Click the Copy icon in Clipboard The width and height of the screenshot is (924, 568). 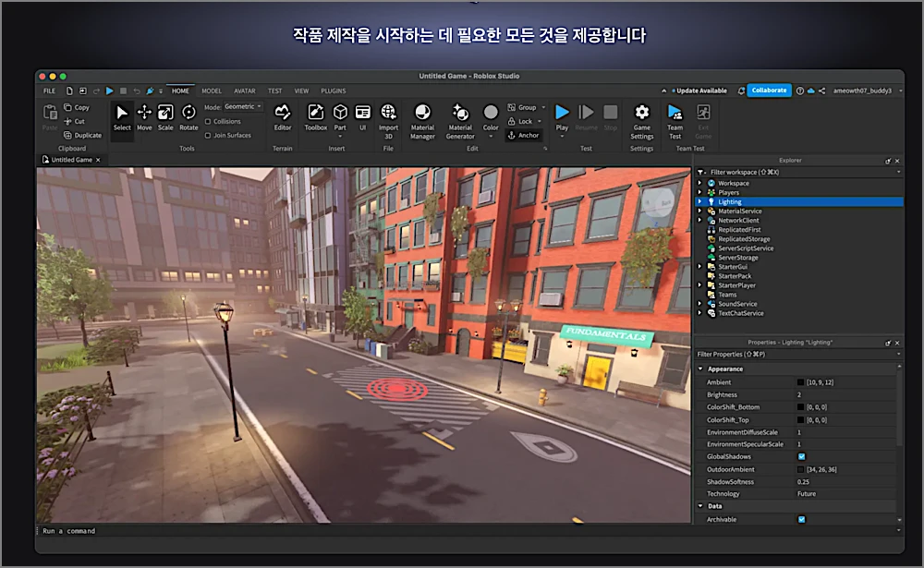[67, 107]
